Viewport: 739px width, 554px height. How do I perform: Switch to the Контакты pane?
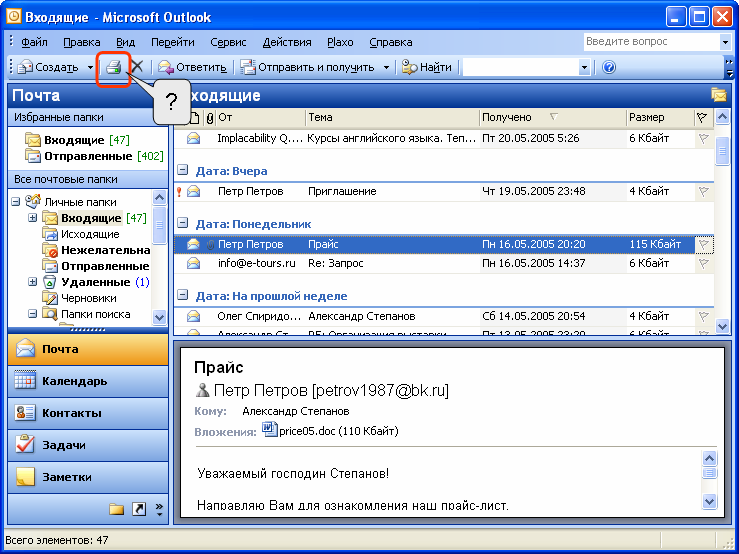pyautogui.click(x=88, y=413)
